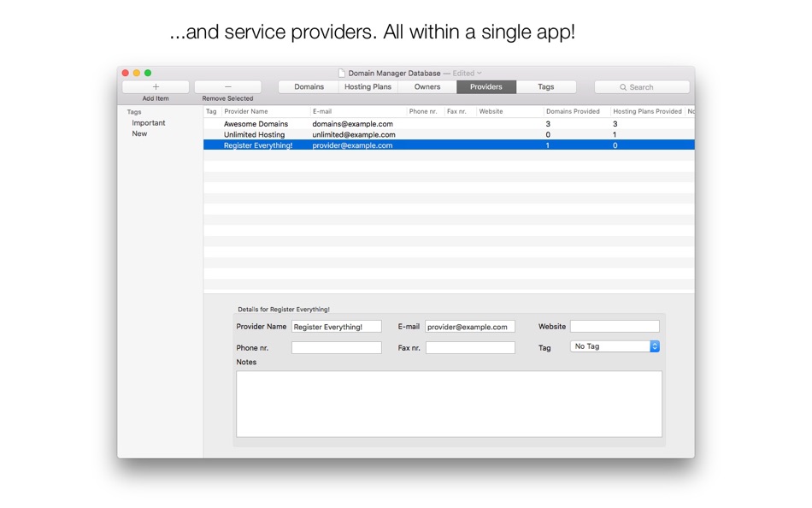
Task: Click domains@example.com email cell
Action: [353, 124]
